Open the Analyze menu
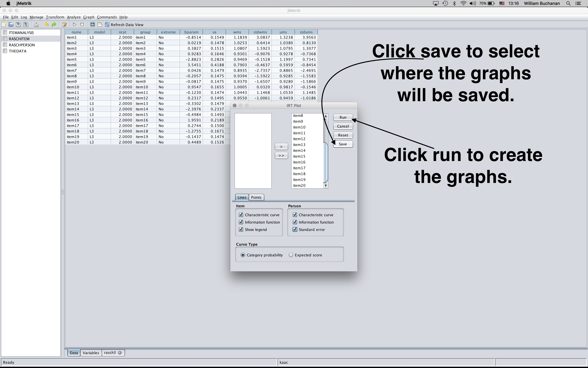The image size is (588, 368). tap(74, 17)
